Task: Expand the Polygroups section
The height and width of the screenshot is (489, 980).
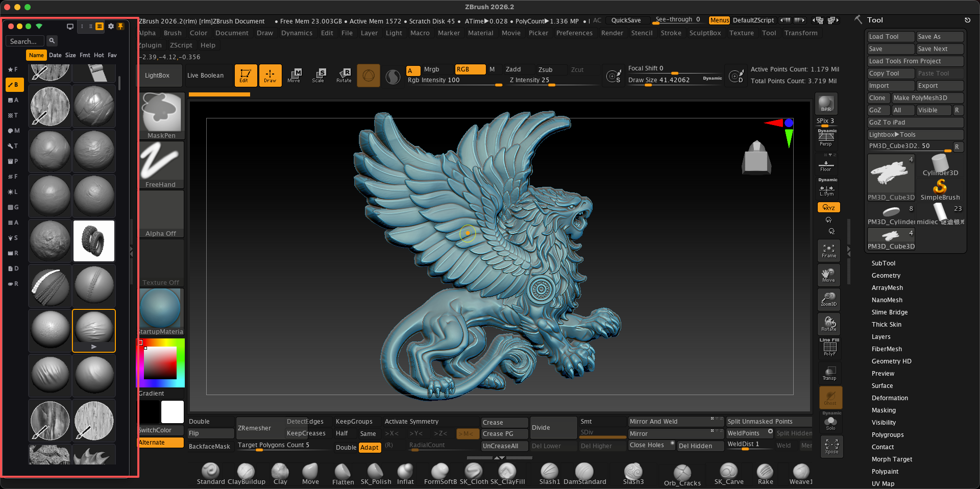Action: [x=888, y=435]
